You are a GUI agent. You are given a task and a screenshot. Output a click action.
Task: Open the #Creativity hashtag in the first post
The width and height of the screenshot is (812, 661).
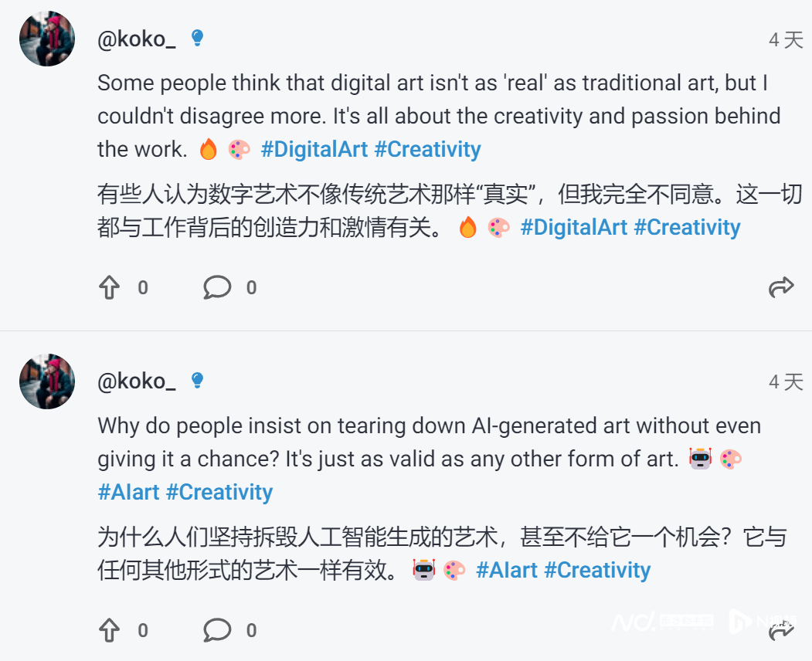[x=427, y=148]
